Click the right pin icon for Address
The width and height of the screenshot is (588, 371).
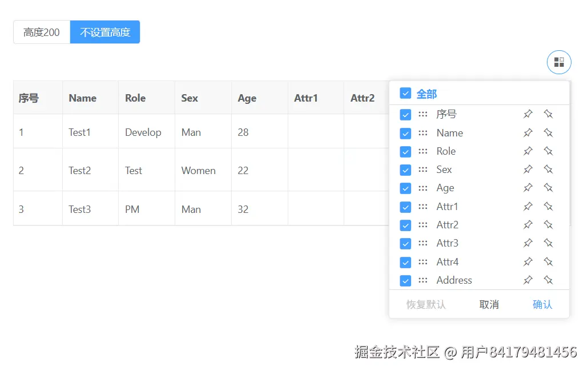click(x=548, y=280)
